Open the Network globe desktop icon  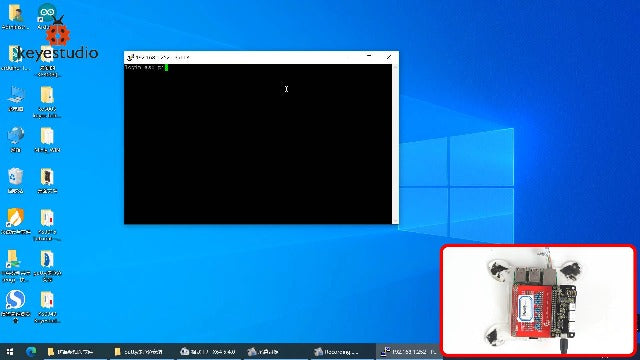pos(16,139)
